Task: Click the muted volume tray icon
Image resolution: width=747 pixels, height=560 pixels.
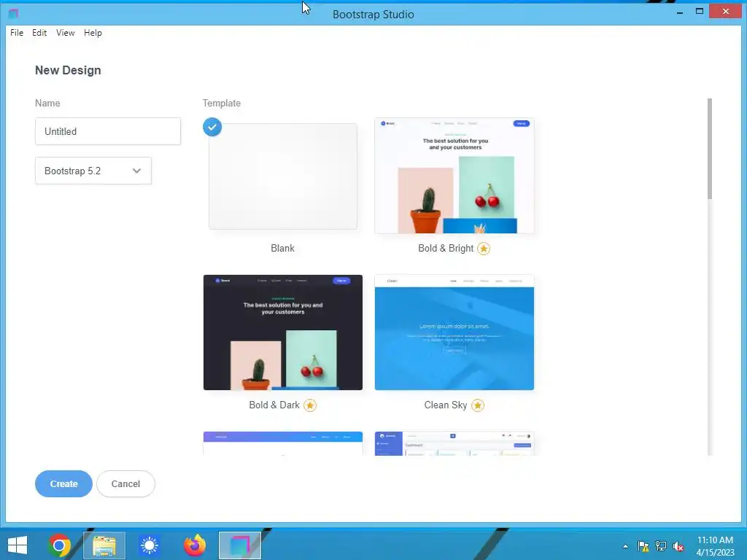Action: [x=678, y=546]
